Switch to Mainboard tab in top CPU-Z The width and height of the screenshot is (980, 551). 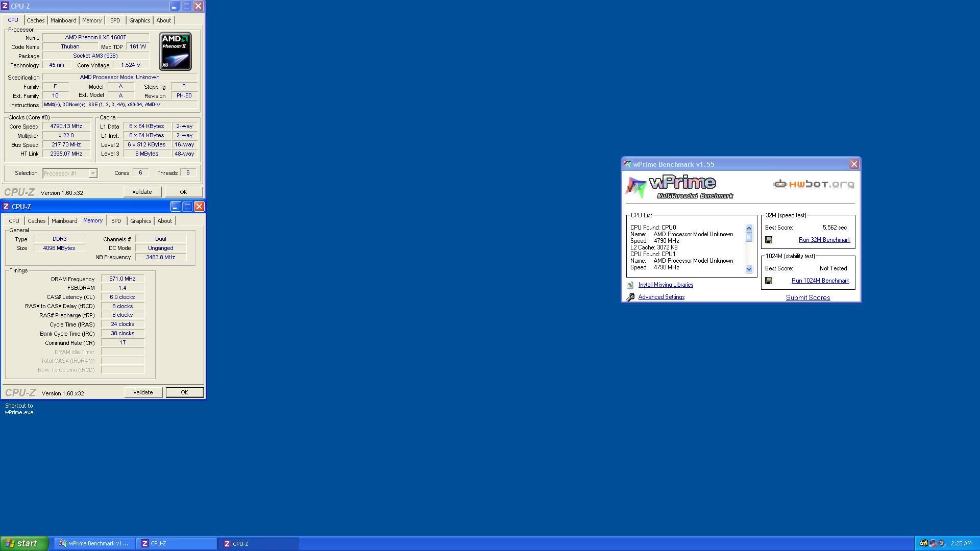[x=63, y=20]
